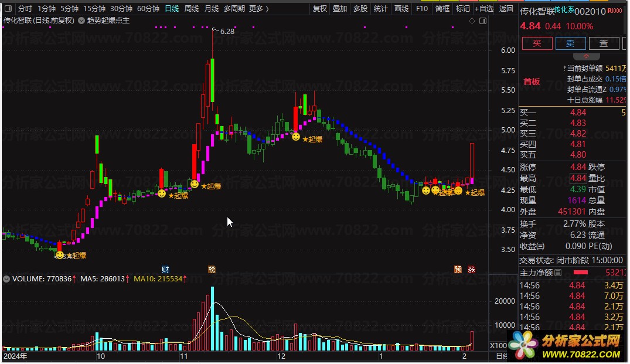Open the 多周期 multi-period view

point(234,8)
